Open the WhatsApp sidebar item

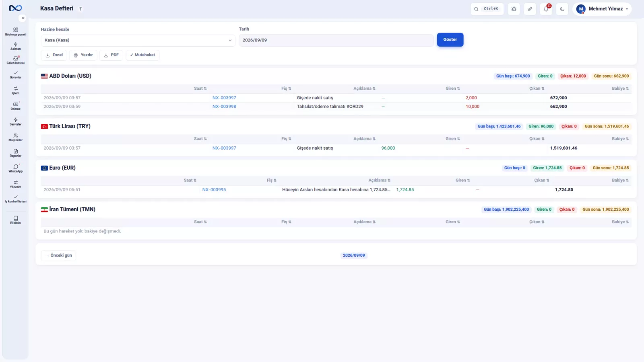tap(15, 169)
